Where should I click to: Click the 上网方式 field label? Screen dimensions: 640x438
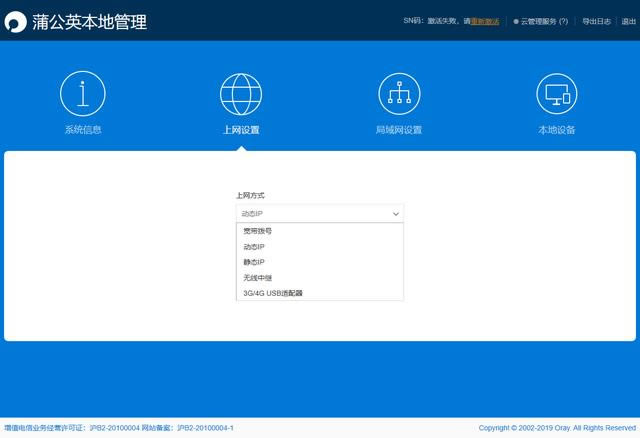pyautogui.click(x=250, y=196)
